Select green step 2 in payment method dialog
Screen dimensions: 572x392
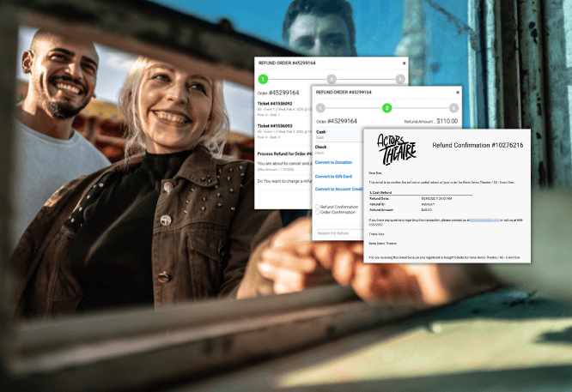pos(387,108)
